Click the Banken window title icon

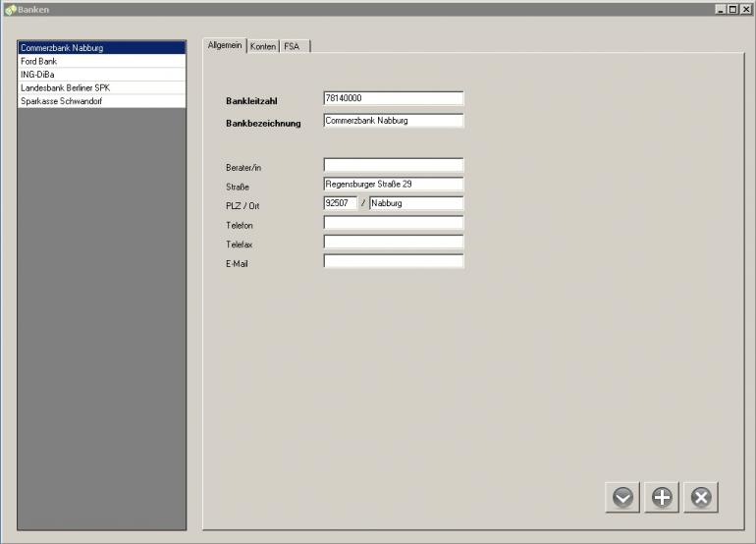pos(10,10)
